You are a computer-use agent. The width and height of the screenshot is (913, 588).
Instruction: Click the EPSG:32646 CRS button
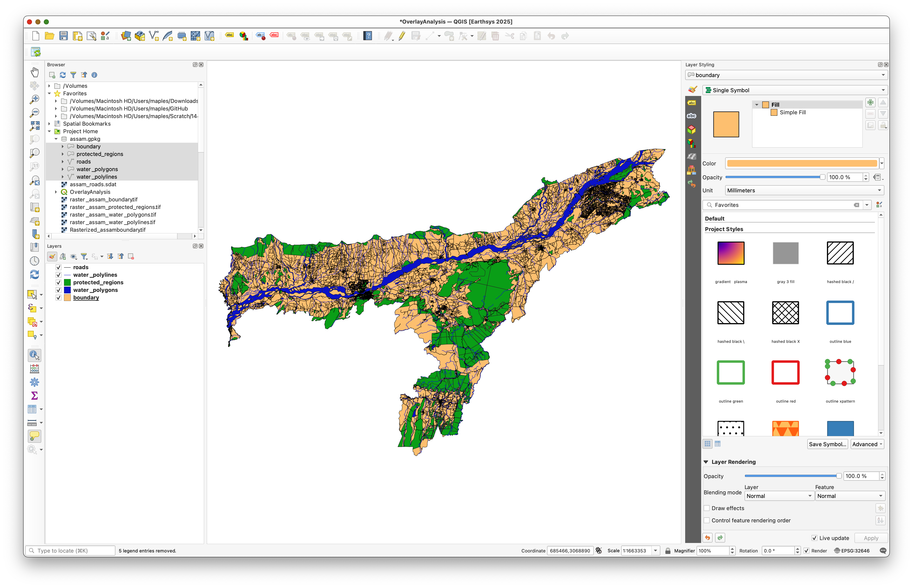coord(852,551)
